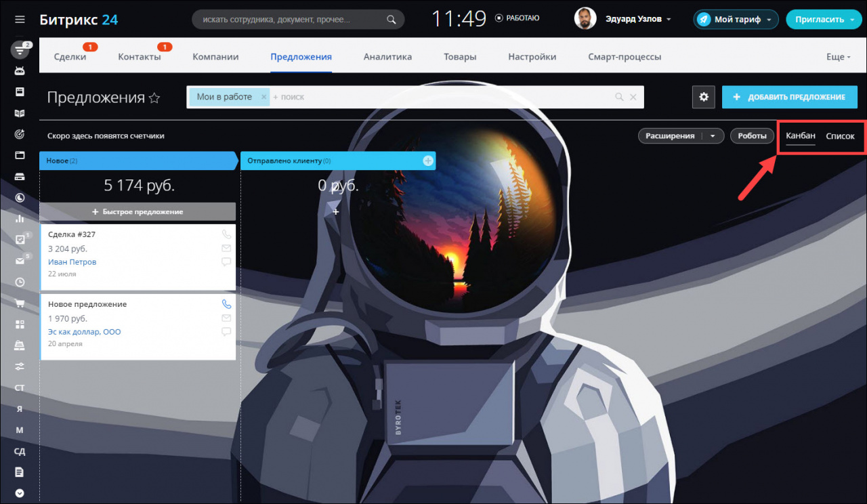This screenshot has width=867, height=504.
Task: Open the shopping cart icon in the sidebar
Action: coord(20,303)
